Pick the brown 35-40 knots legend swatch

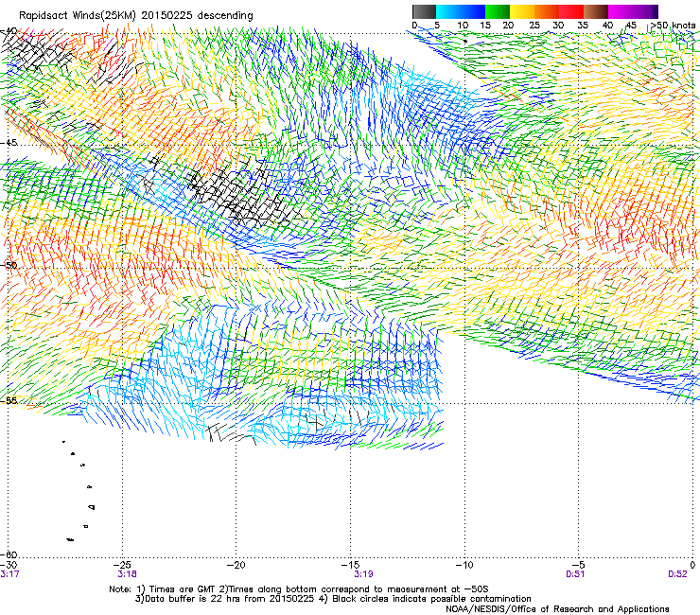[596, 11]
